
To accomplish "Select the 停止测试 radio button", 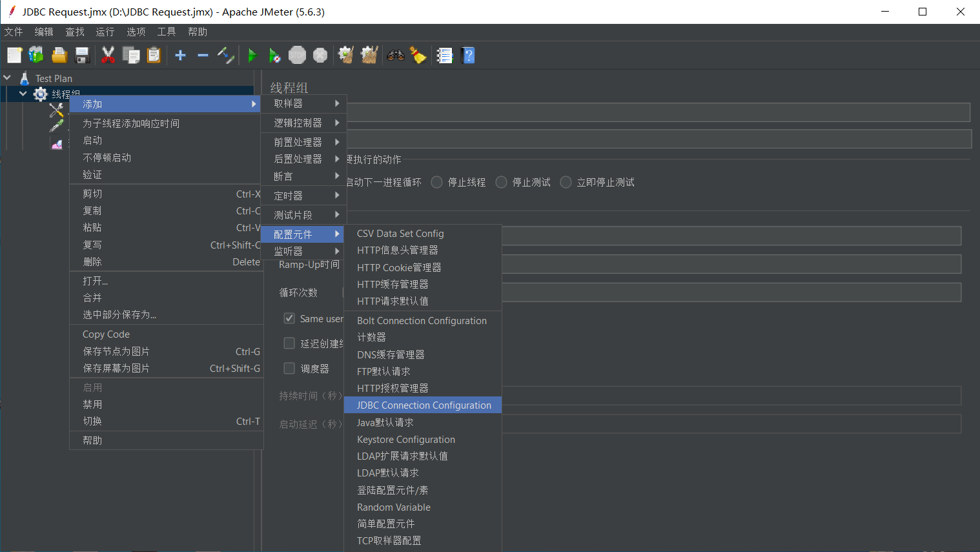I will pyautogui.click(x=502, y=183).
